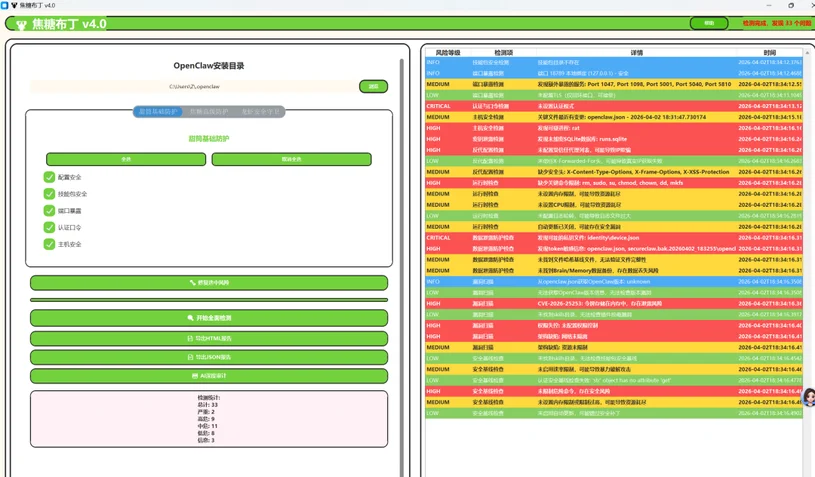The image size is (815, 477).
Task: Click the 帮助 button in the top bar
Action: [709, 23]
